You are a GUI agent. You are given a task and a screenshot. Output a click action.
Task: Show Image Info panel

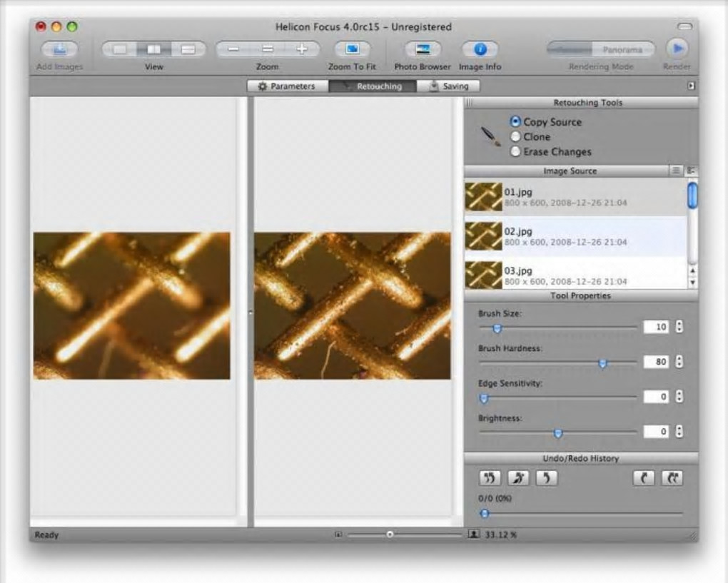pos(480,50)
